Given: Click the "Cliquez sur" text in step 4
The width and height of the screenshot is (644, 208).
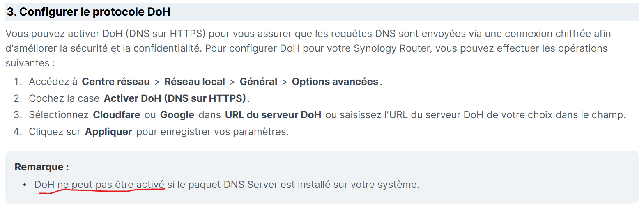Looking at the screenshot, I should [55, 132].
